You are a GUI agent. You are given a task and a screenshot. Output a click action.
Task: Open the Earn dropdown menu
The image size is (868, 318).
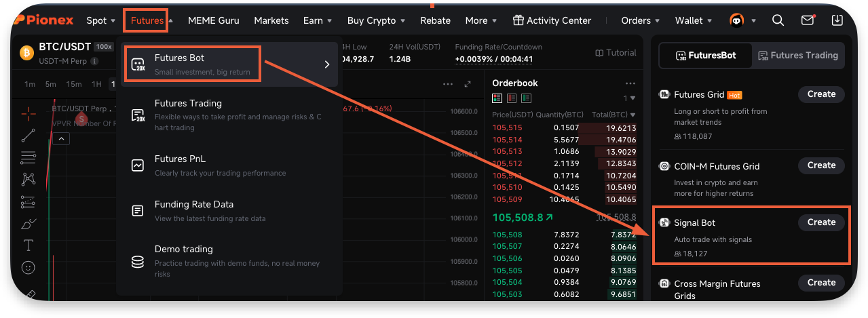pyautogui.click(x=318, y=20)
